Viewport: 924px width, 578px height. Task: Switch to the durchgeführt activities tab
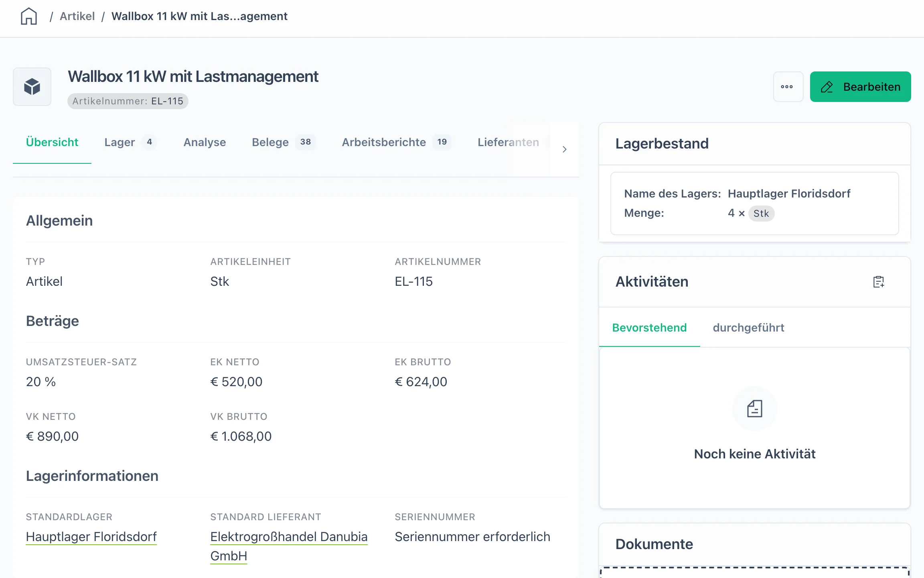click(x=748, y=328)
